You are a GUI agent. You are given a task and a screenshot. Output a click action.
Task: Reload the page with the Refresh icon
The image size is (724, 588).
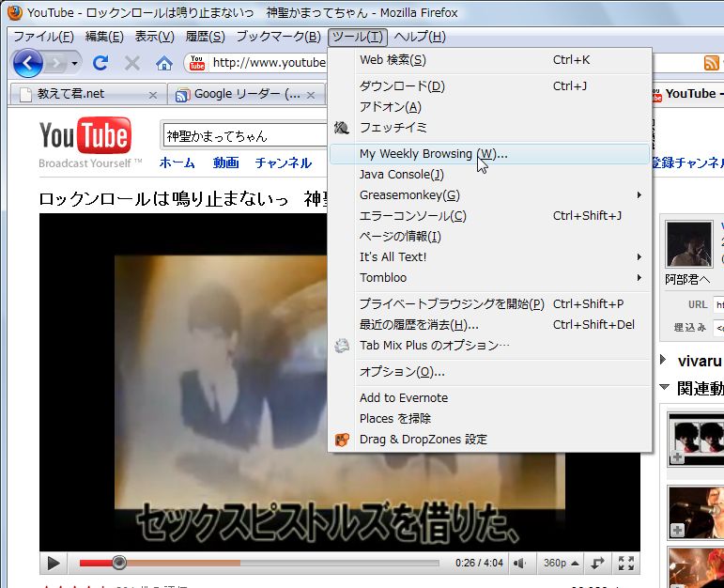pos(100,63)
